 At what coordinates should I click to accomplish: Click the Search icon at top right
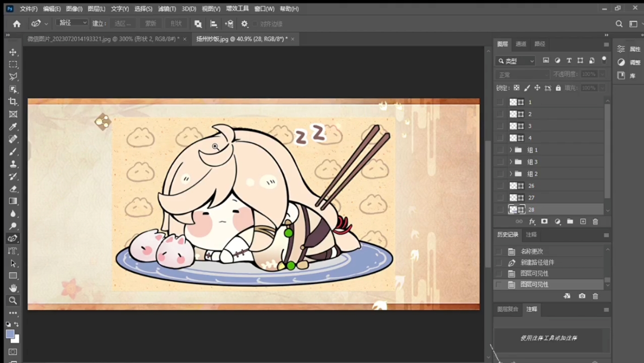coord(619,24)
